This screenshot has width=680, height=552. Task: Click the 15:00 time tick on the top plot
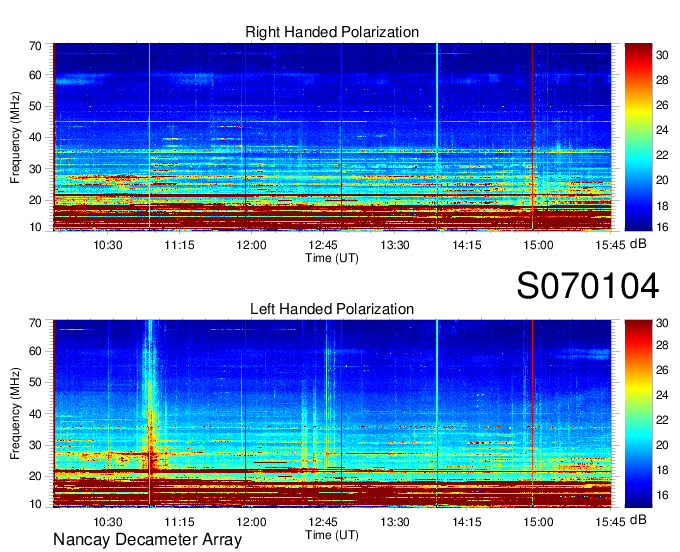click(538, 245)
